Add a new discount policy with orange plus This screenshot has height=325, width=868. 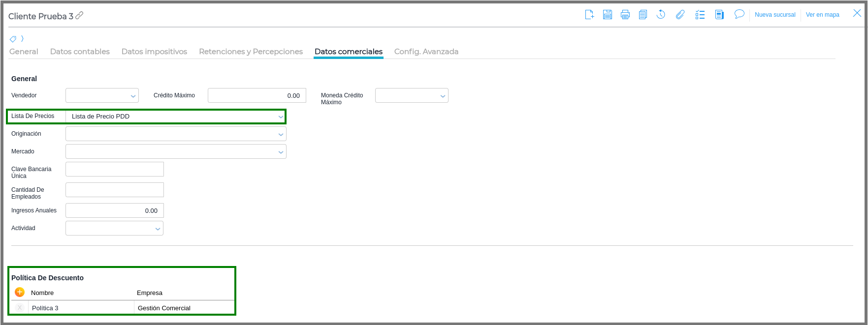pos(20,292)
